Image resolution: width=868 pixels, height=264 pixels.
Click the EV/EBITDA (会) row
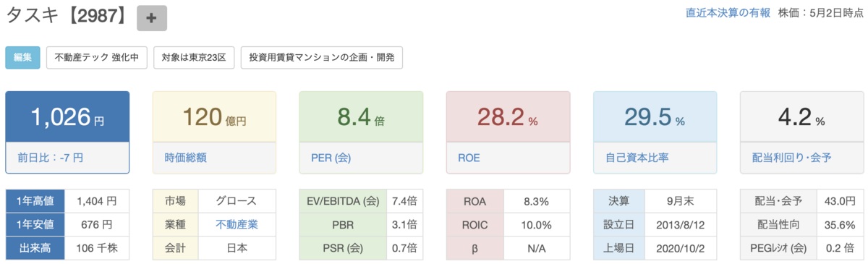tap(361, 200)
